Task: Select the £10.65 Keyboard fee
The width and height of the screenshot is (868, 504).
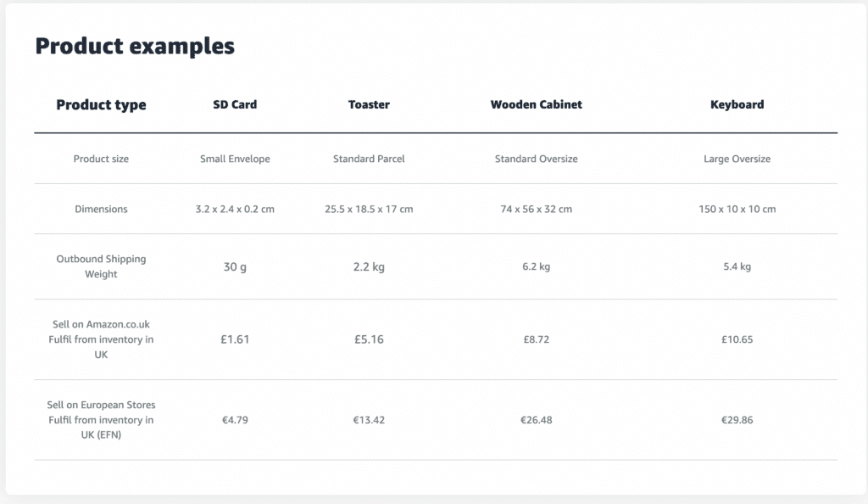Action: tap(737, 339)
